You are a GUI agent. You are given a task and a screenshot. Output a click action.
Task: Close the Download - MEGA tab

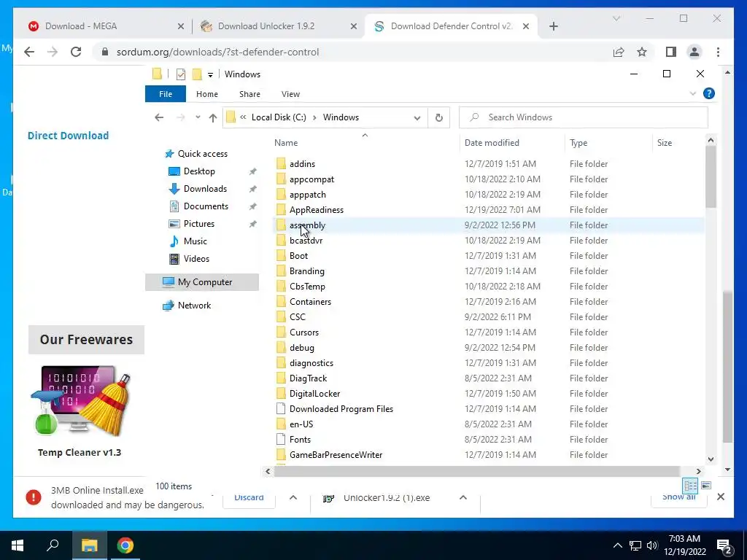pyautogui.click(x=181, y=27)
